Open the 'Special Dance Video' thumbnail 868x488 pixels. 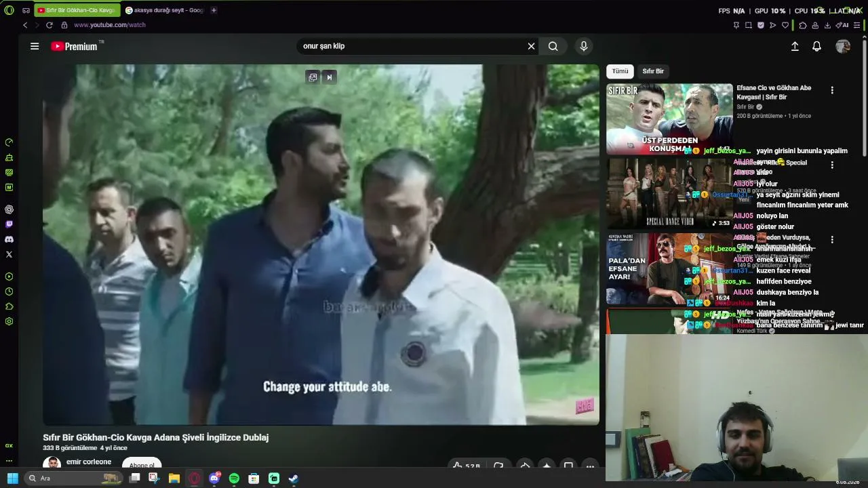click(669, 193)
